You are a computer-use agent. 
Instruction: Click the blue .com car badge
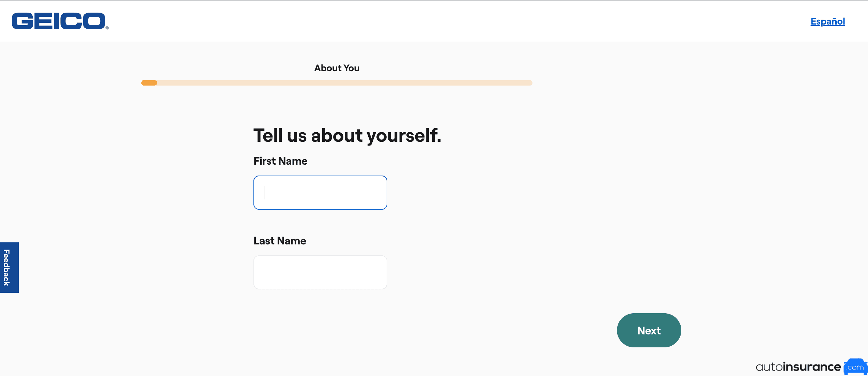(855, 367)
